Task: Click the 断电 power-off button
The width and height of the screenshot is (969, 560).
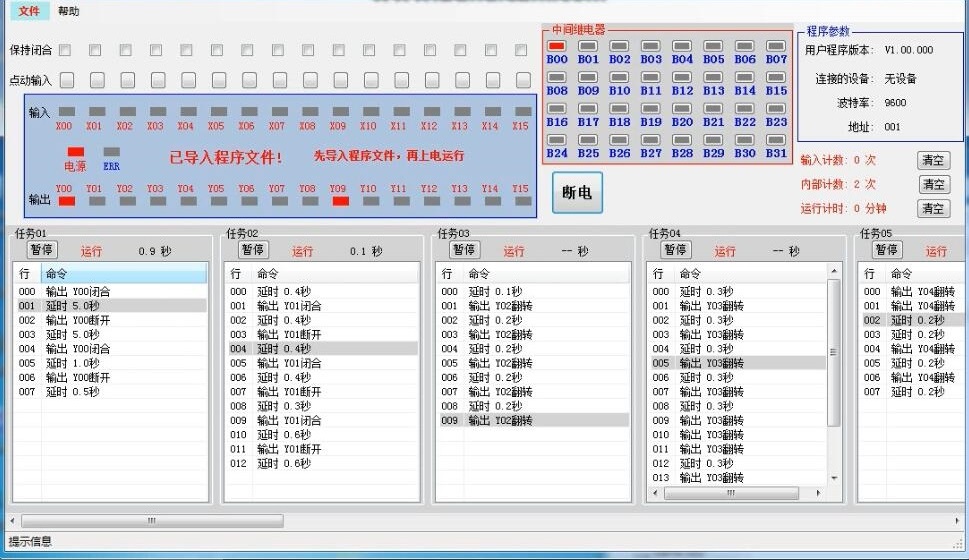Action: click(x=577, y=193)
